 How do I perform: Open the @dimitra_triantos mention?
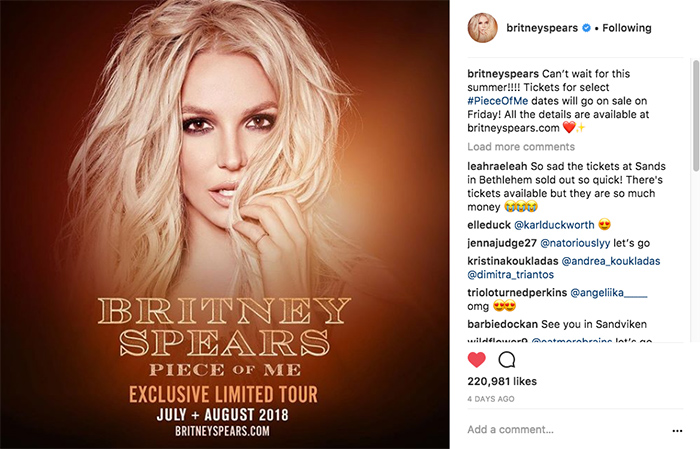point(511,274)
